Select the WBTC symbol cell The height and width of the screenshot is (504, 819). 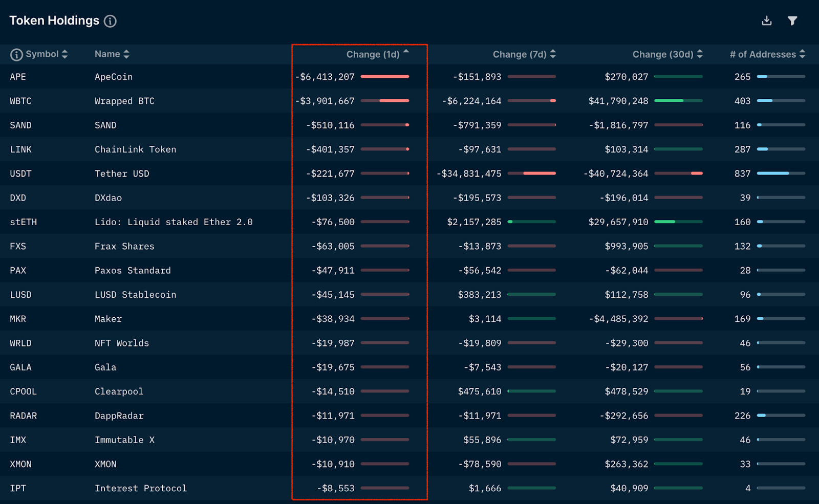pyautogui.click(x=20, y=101)
